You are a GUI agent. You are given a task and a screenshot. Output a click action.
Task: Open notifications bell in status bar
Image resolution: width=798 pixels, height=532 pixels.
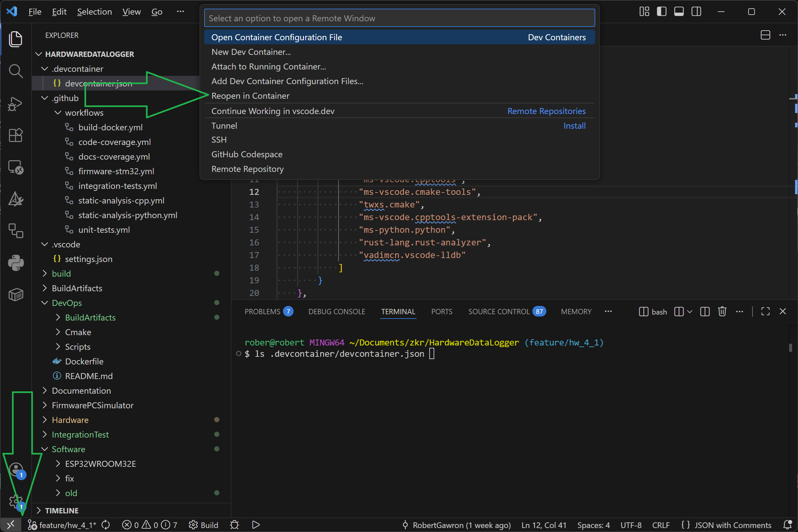787,525
